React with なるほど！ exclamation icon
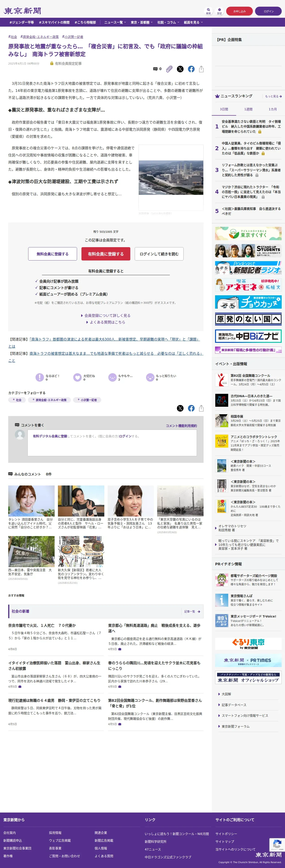Image resolution: width=285 pixels, height=868 pixels. 40,377
